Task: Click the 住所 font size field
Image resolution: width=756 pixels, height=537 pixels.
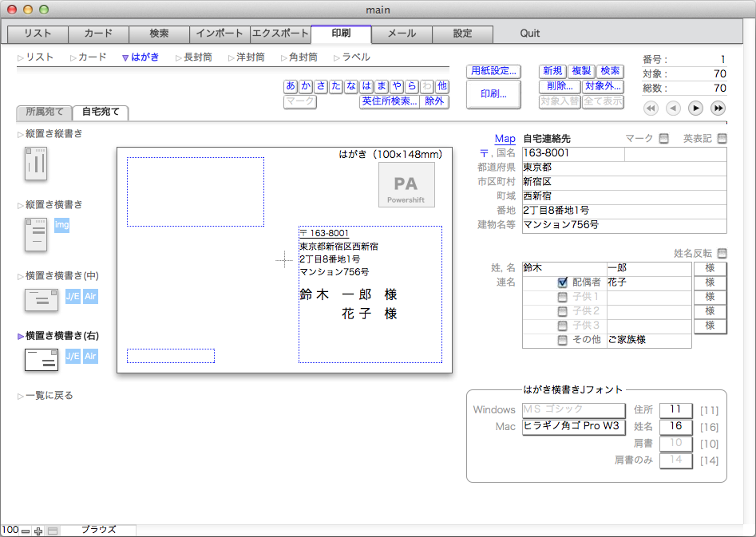Action: [x=675, y=410]
